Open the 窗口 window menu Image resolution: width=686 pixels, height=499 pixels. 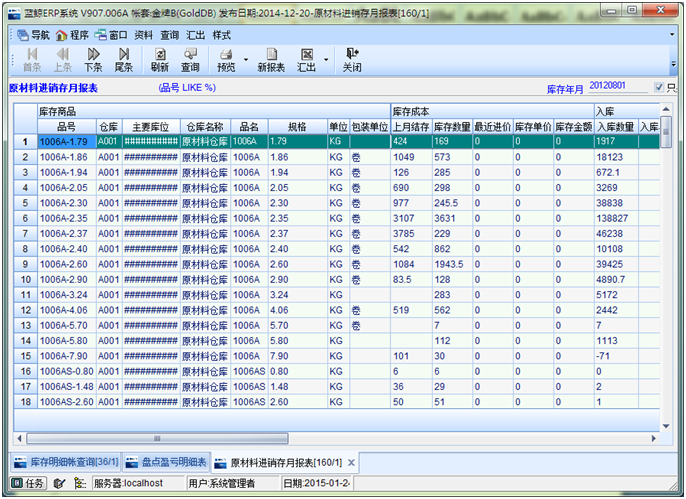[111, 35]
